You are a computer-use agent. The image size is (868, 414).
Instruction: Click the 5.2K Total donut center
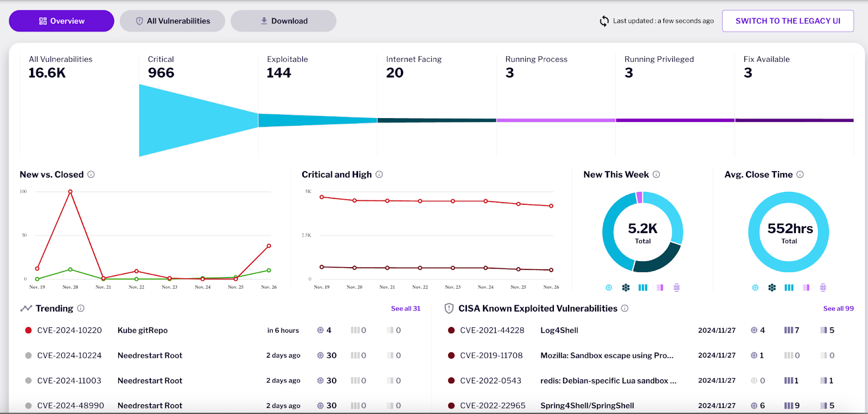click(x=643, y=232)
